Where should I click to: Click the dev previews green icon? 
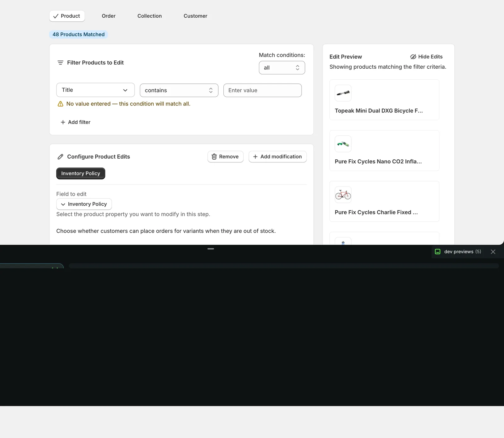pos(438,252)
